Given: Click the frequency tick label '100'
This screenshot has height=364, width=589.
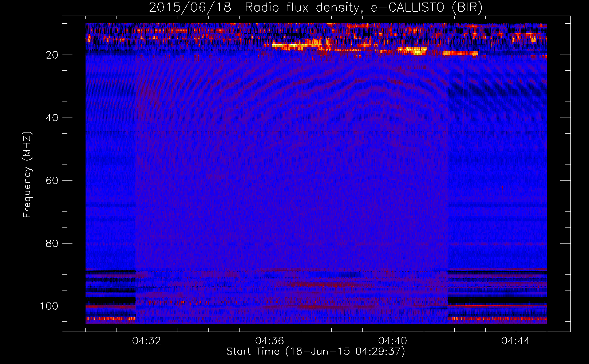Looking at the screenshot, I should (x=49, y=306).
